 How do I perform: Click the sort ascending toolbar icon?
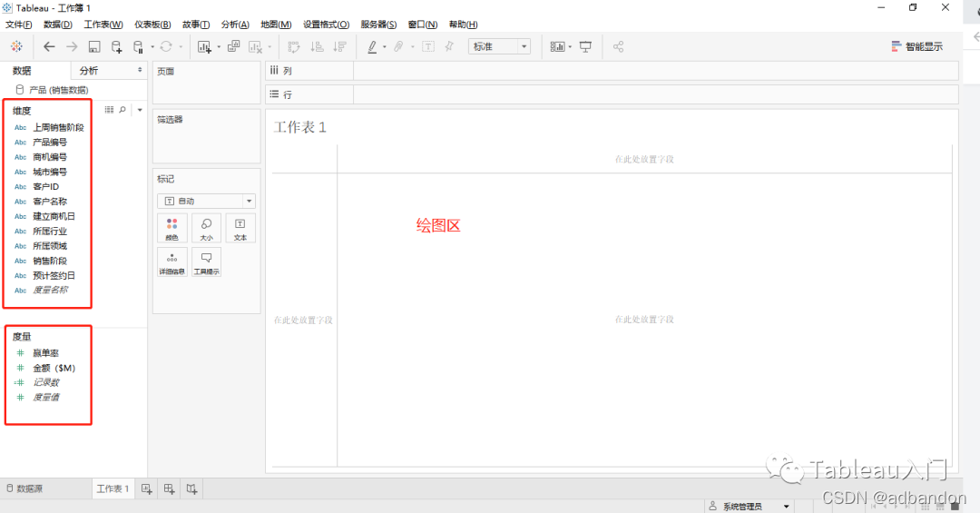pyautogui.click(x=317, y=46)
